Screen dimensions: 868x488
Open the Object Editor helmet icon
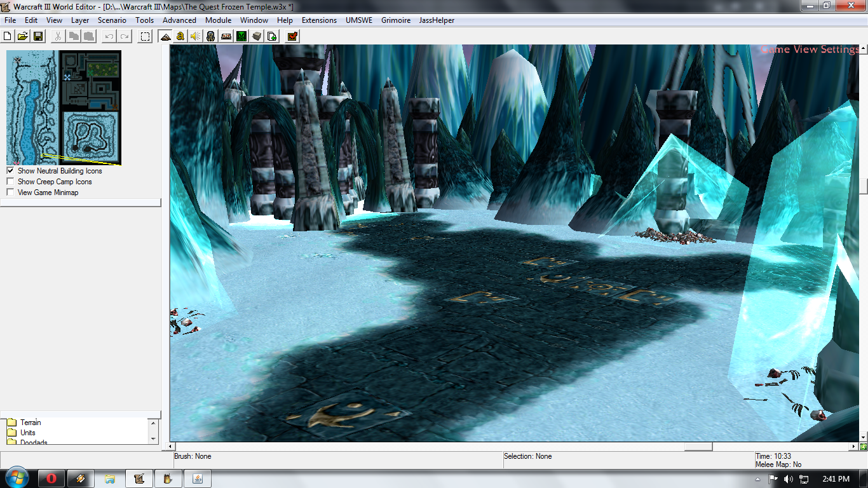[x=211, y=36]
